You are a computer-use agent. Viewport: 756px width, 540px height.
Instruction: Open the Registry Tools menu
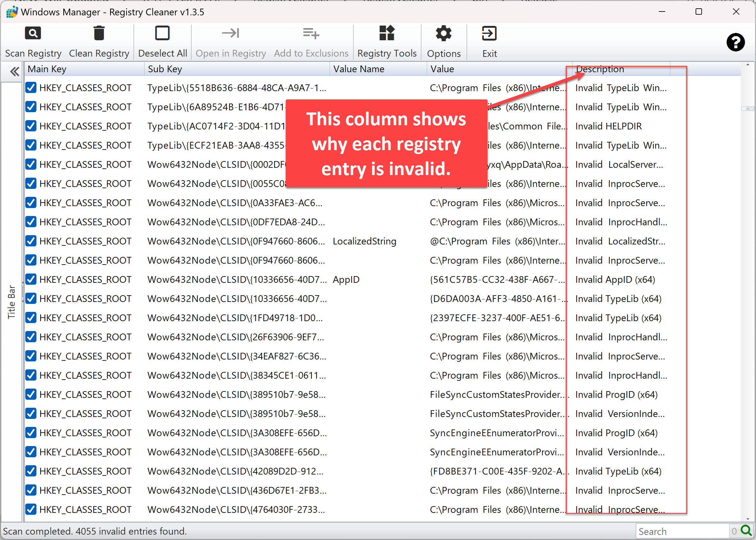coord(387,42)
